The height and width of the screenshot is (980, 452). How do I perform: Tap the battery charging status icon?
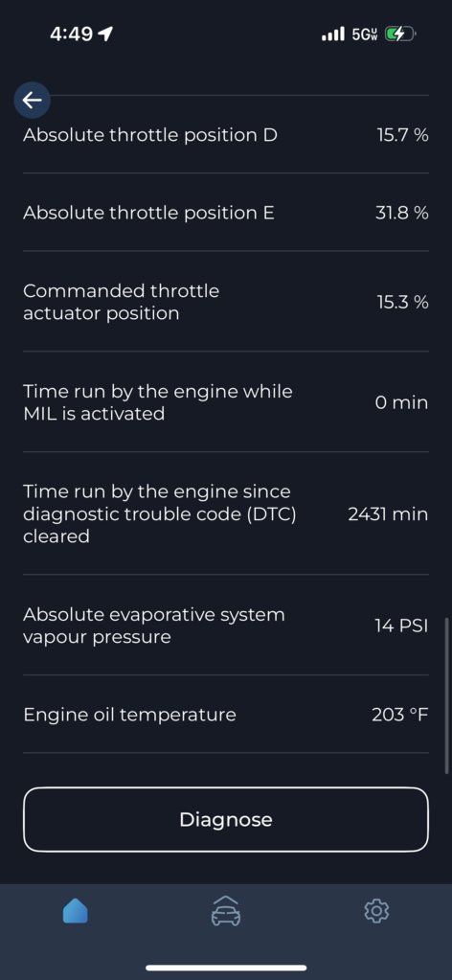pyautogui.click(x=399, y=34)
